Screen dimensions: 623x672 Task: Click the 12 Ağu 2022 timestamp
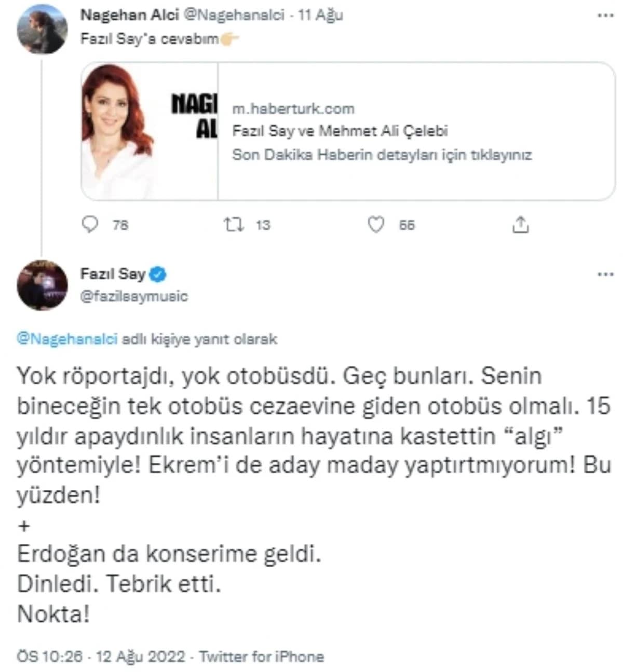[140, 656]
